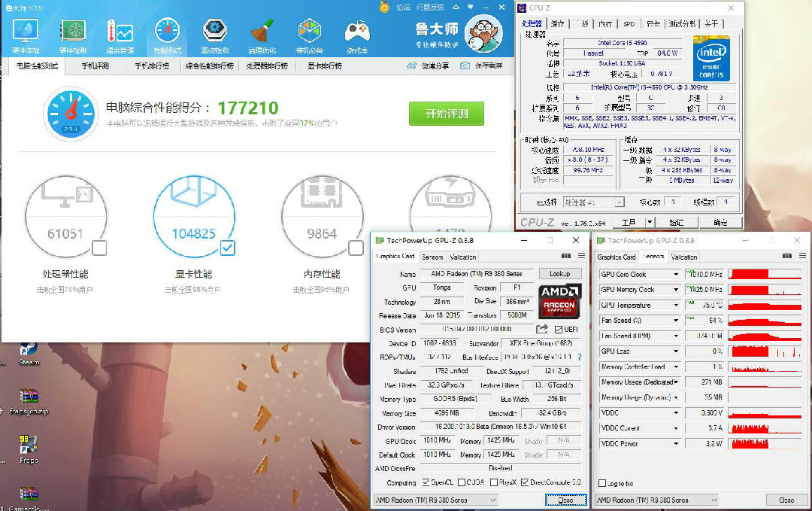Expand GPU Temperature sensor dropdown
812x511 pixels.
click(x=676, y=306)
